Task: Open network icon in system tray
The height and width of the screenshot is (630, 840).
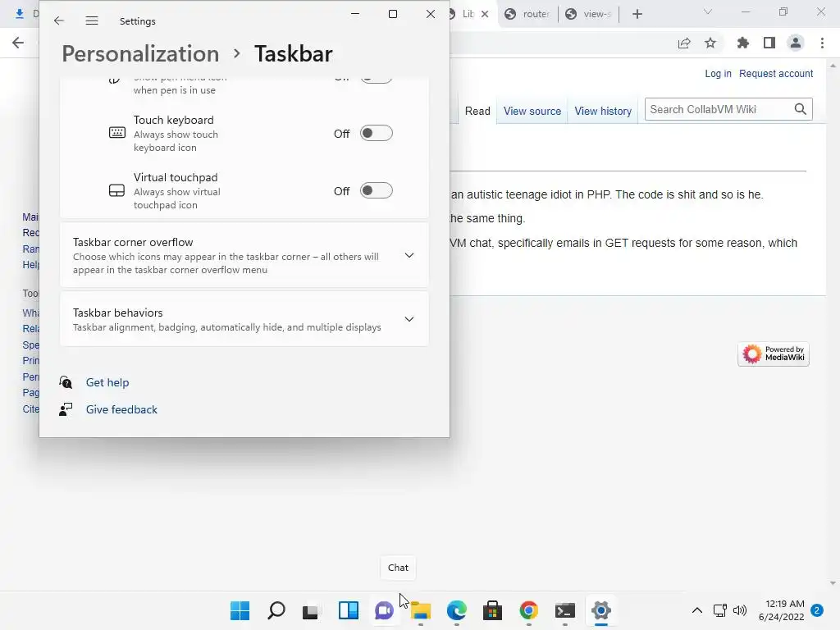Action: [720, 610]
